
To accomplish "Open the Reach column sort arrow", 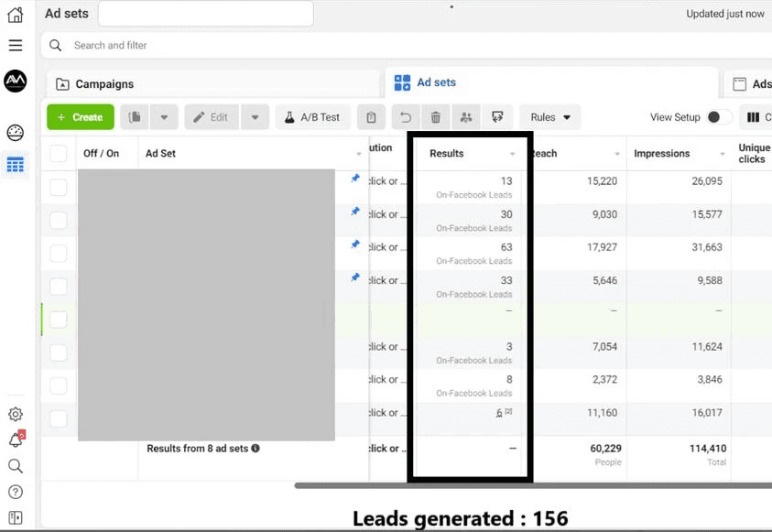I will coord(617,154).
